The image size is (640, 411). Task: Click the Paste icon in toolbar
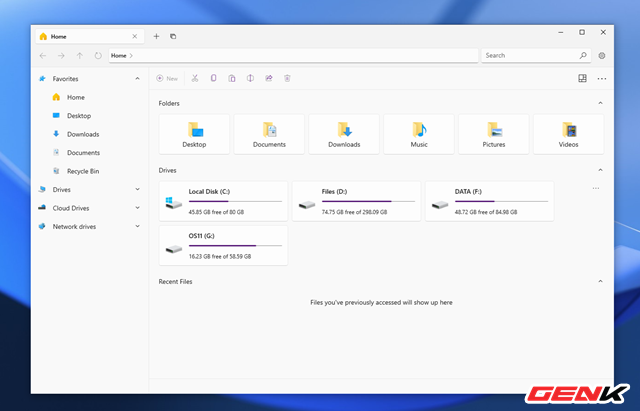[232, 78]
